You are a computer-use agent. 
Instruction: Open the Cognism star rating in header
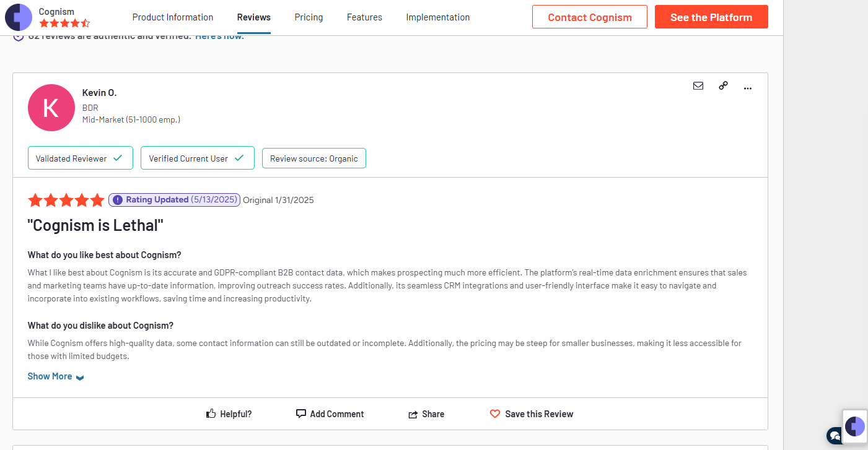click(x=64, y=24)
